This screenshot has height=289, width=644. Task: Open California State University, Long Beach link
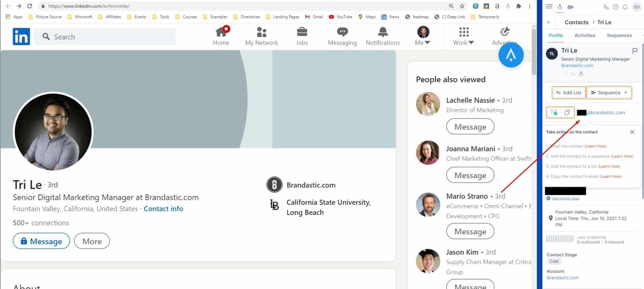(x=328, y=207)
